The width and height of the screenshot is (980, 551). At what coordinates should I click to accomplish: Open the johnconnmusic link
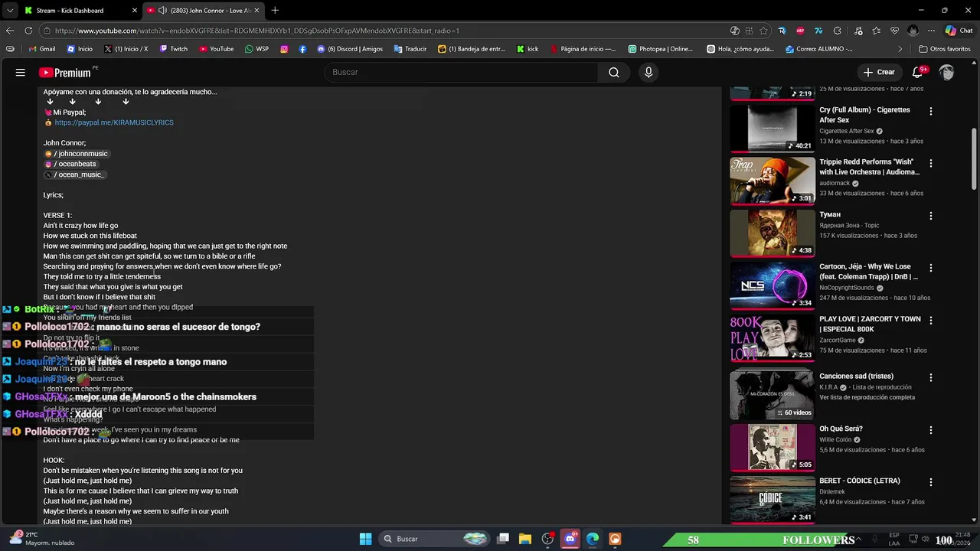coord(77,154)
